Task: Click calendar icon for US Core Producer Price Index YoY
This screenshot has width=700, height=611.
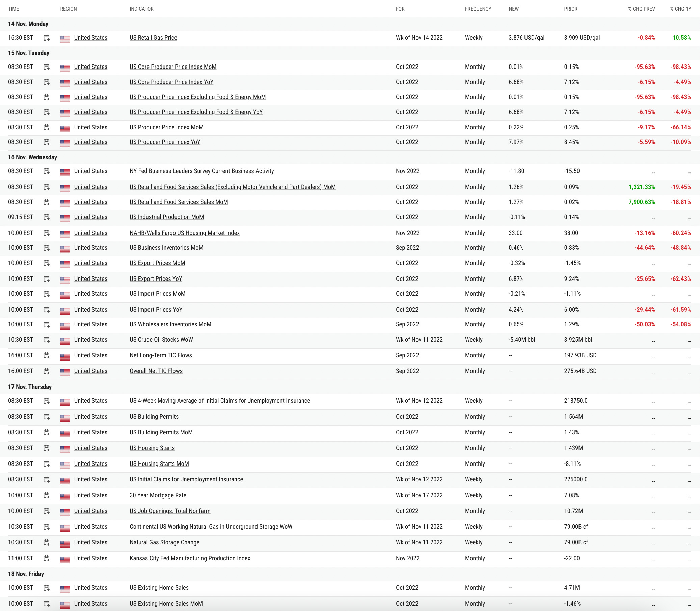Action: click(x=47, y=82)
